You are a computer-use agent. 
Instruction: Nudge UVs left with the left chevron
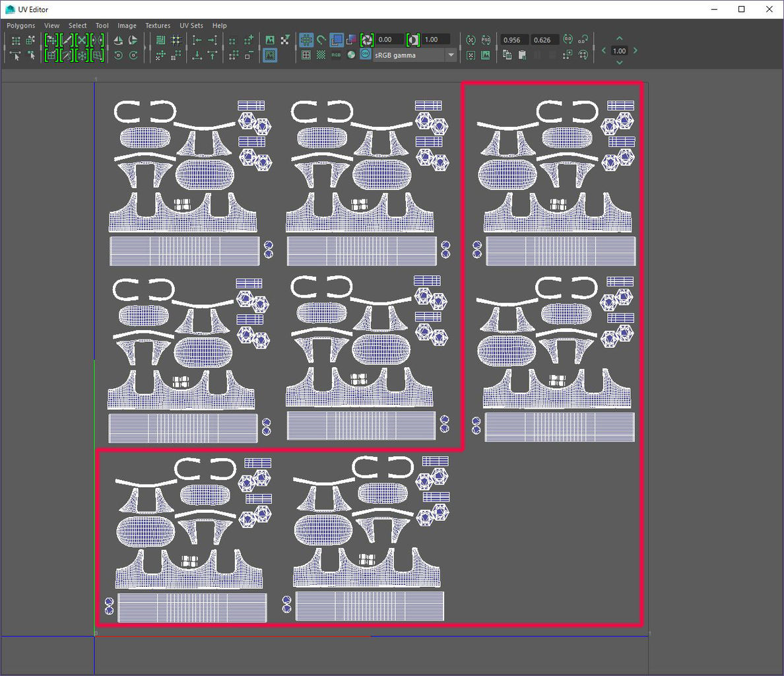coord(603,50)
